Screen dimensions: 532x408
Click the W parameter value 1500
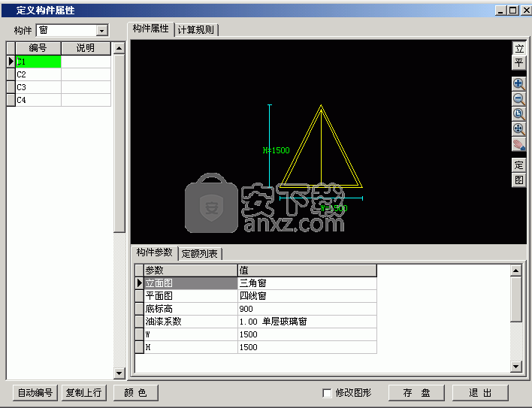307,334
